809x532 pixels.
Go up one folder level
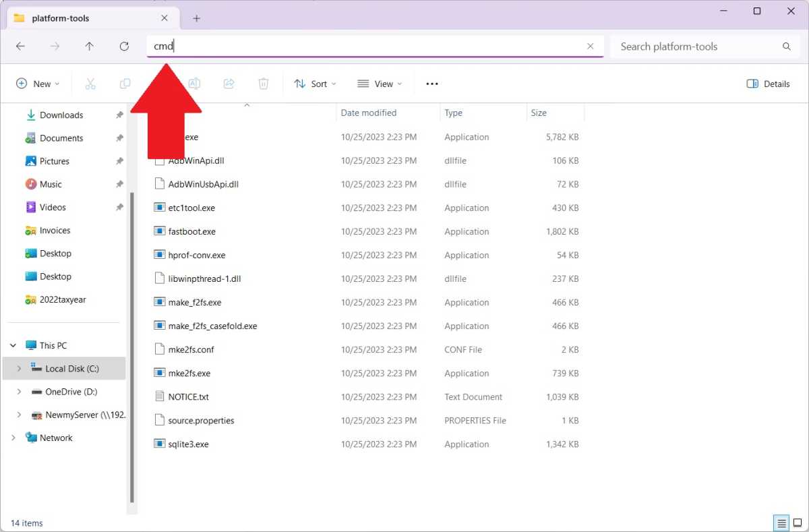tap(90, 47)
